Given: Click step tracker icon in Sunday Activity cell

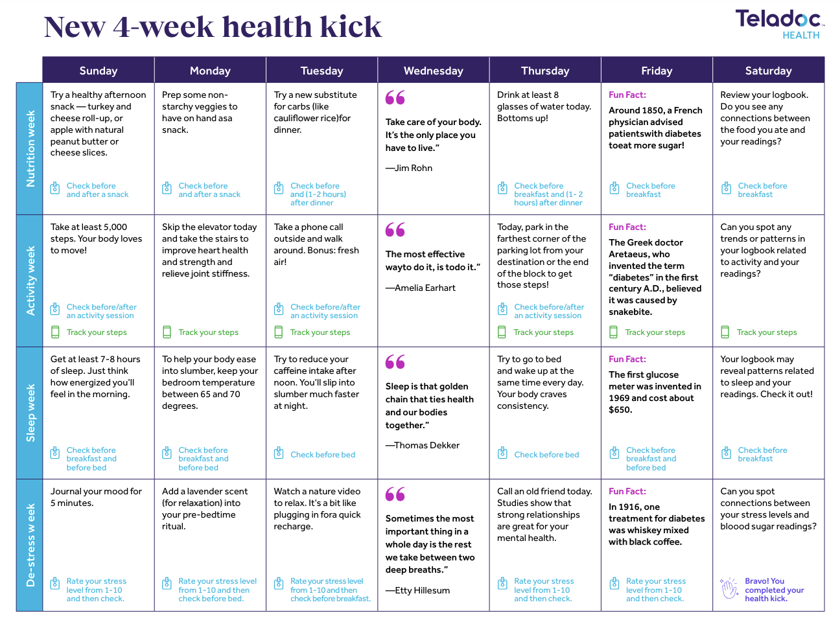Looking at the screenshot, I should pyautogui.click(x=55, y=332).
